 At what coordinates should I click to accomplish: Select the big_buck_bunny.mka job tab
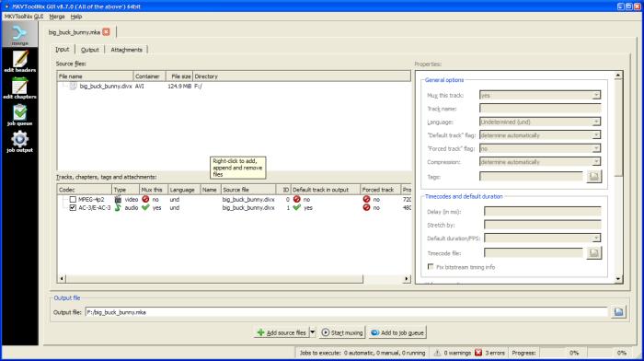pos(75,32)
